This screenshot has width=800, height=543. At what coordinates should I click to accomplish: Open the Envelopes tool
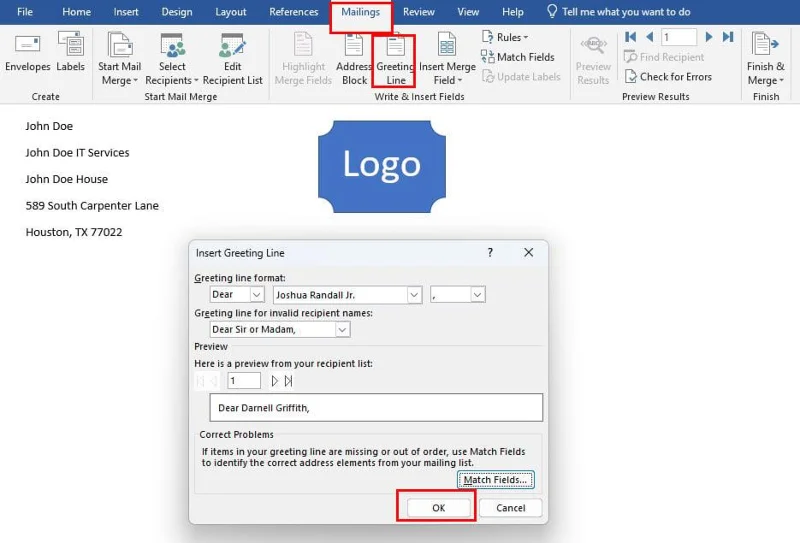tap(28, 53)
